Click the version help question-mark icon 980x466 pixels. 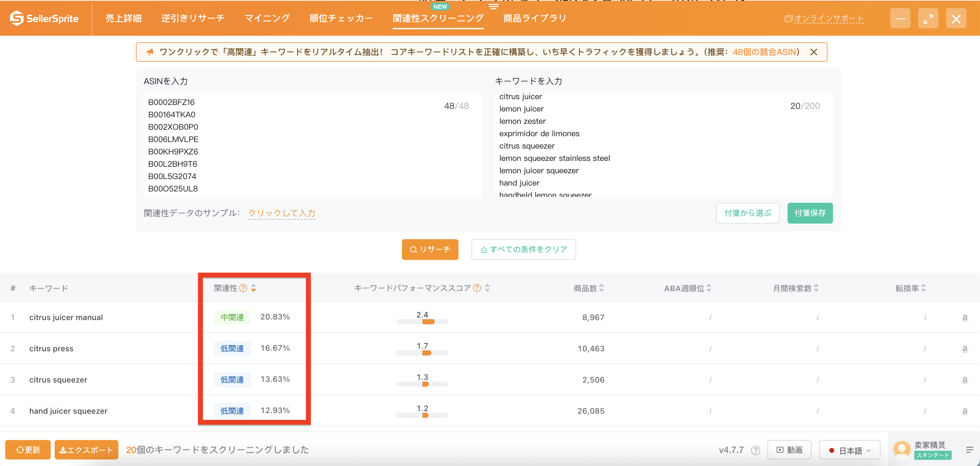(x=756, y=450)
